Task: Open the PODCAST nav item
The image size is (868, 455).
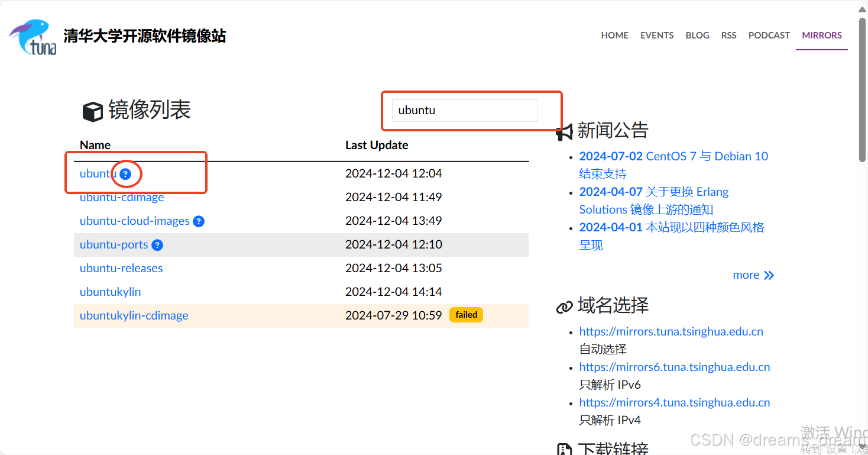Action: tap(769, 35)
